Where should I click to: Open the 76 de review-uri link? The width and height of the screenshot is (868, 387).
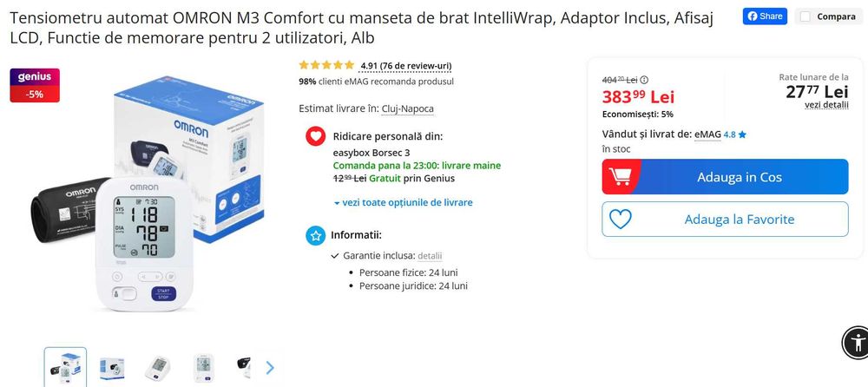pyautogui.click(x=416, y=65)
